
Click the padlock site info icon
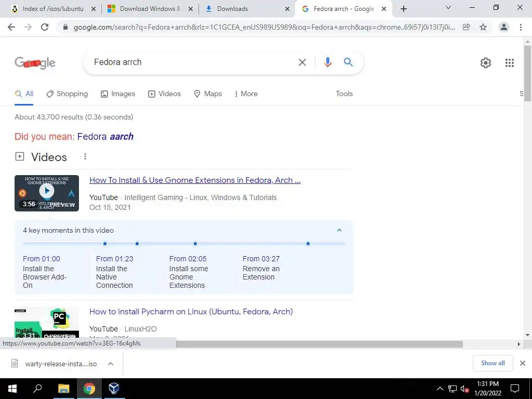click(65, 27)
